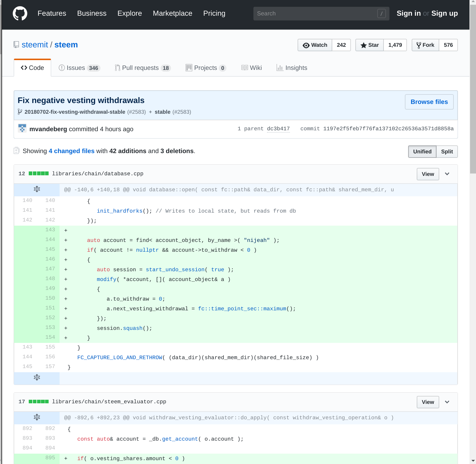The width and height of the screenshot is (476, 464).
Task: Open the Business page
Action: coord(92,13)
